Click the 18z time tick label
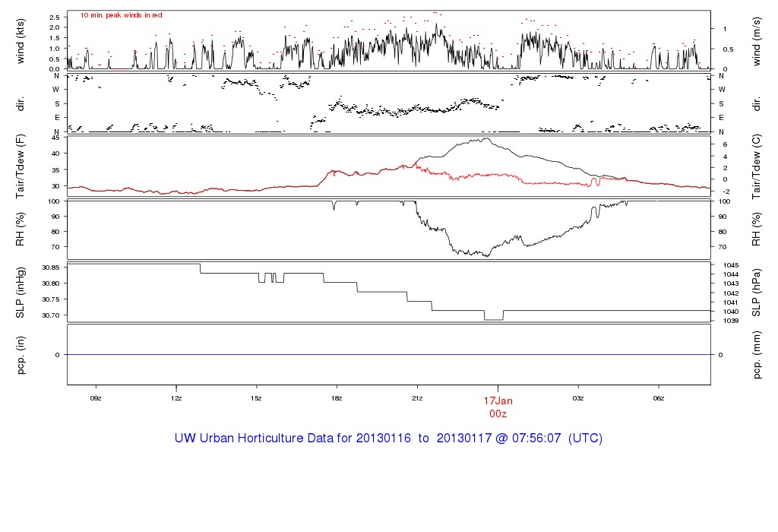 coord(337,398)
